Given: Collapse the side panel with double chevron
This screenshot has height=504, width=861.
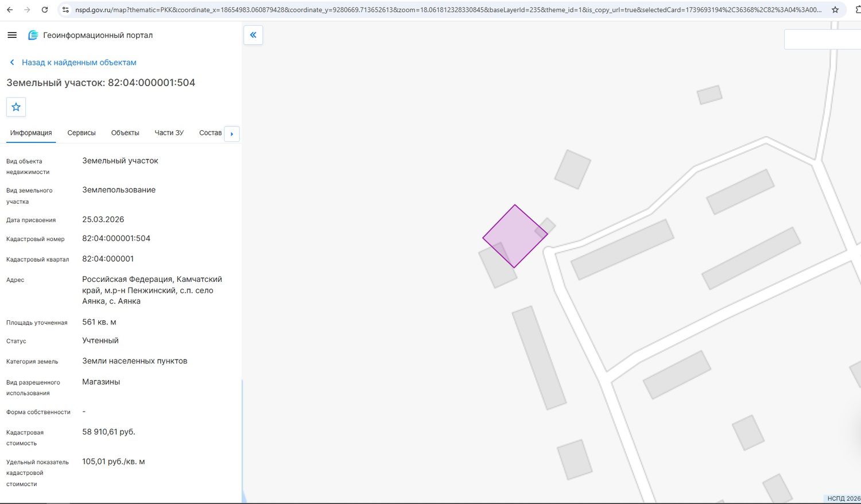Looking at the screenshot, I should (x=253, y=35).
